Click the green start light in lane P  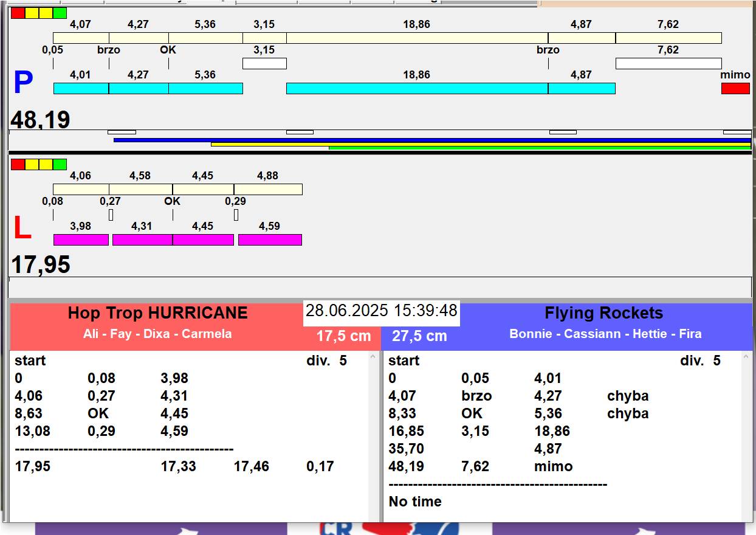60,13
